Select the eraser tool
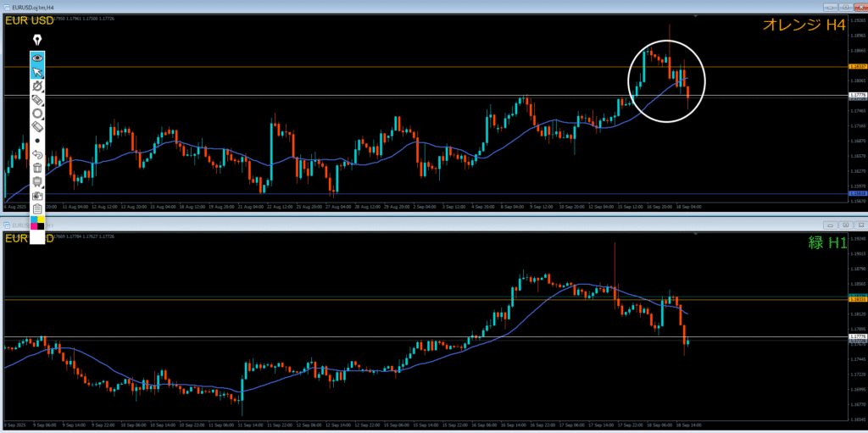Image resolution: width=868 pixels, height=433 pixels. 37,127
